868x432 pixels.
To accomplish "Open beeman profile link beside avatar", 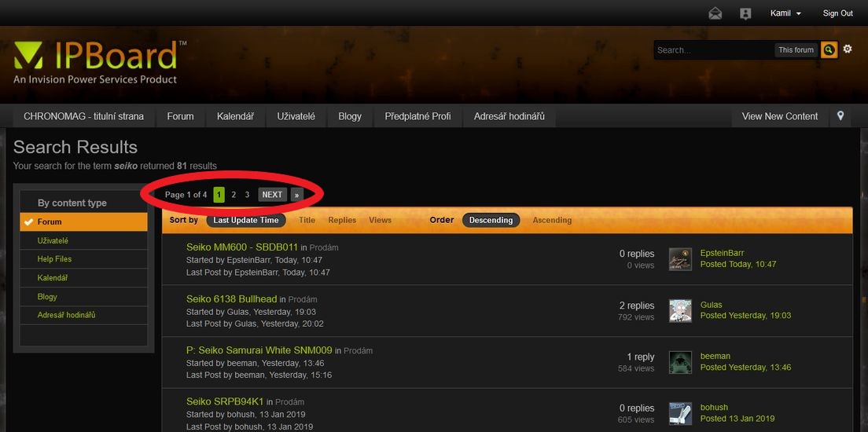I will click(715, 357).
